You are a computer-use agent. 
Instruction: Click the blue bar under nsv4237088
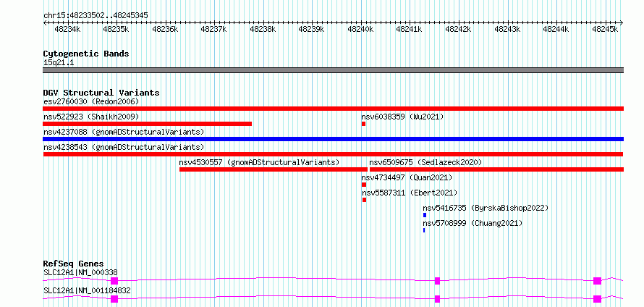click(x=333, y=139)
